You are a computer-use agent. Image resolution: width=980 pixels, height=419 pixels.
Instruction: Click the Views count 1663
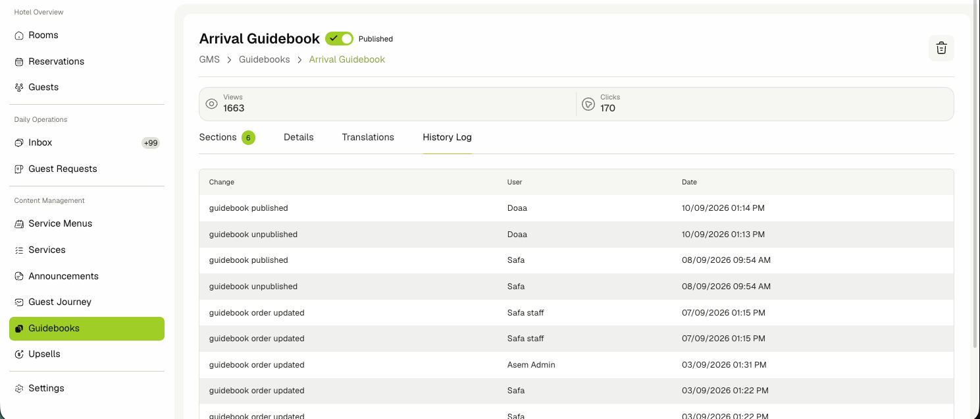[234, 109]
